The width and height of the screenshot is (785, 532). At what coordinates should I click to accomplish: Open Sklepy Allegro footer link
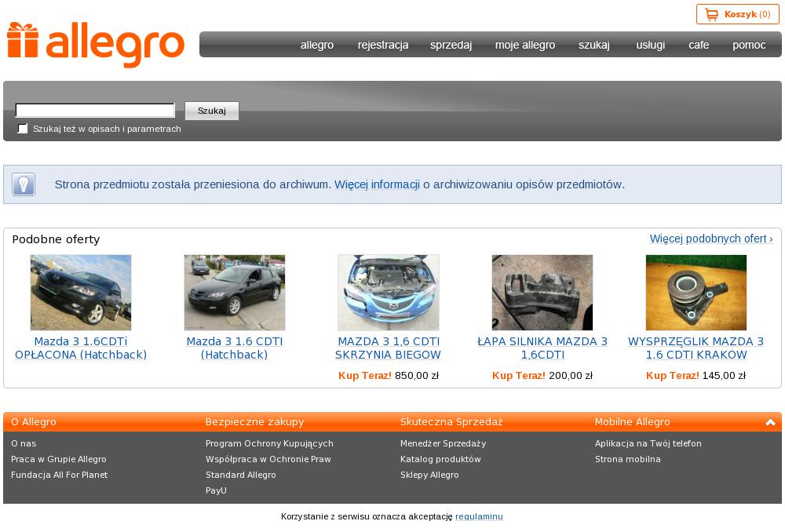[429, 475]
